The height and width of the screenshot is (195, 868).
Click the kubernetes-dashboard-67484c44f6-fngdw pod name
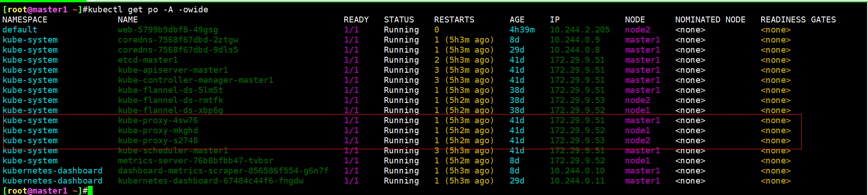pos(210,181)
